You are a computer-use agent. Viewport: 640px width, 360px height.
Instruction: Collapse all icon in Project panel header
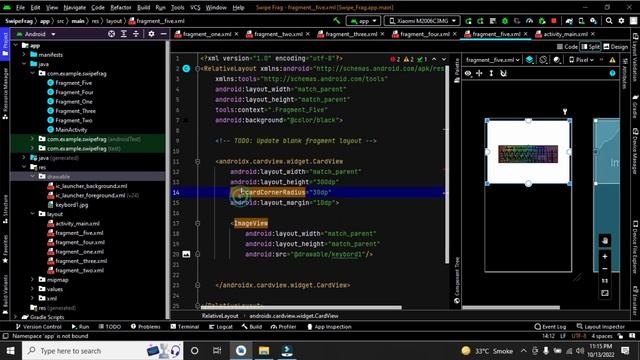[136, 34]
